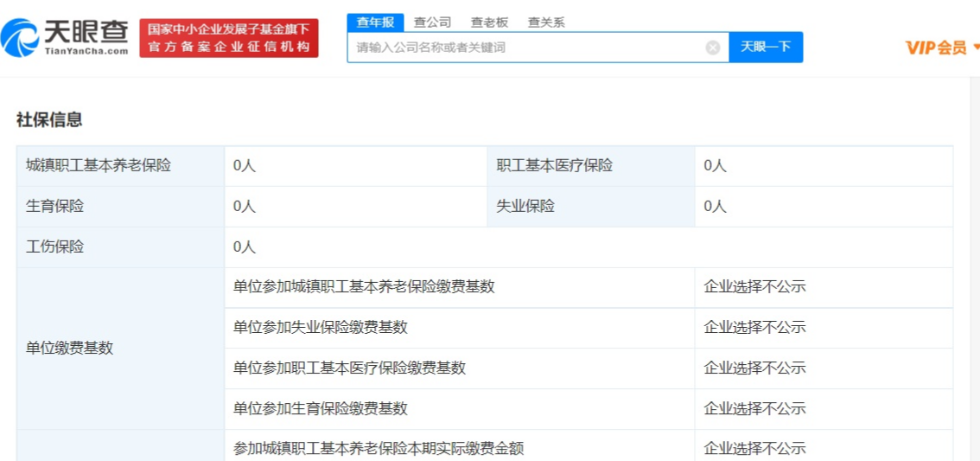Select the 单位缴费基数 category cell
This screenshot has width=980, height=461.
(70, 348)
